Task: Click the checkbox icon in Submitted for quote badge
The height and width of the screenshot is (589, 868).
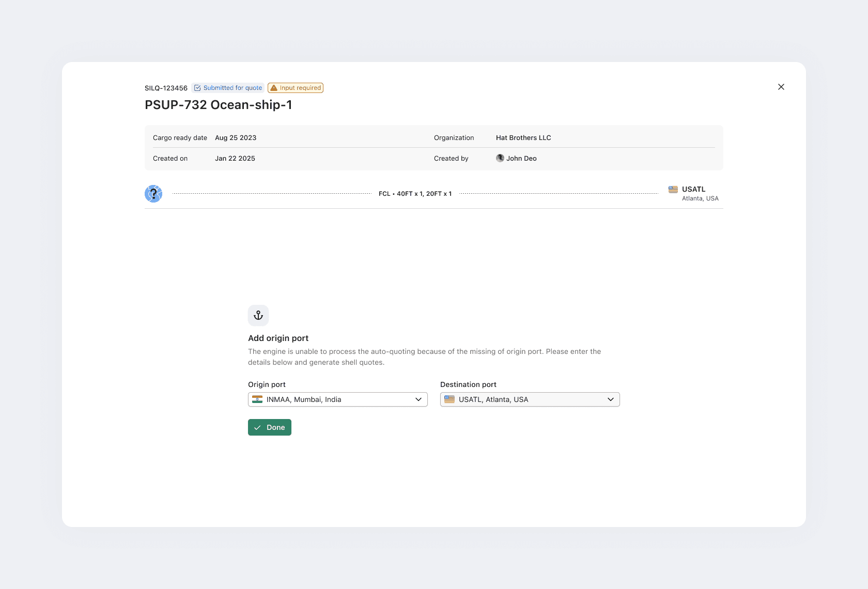Action: click(x=197, y=88)
